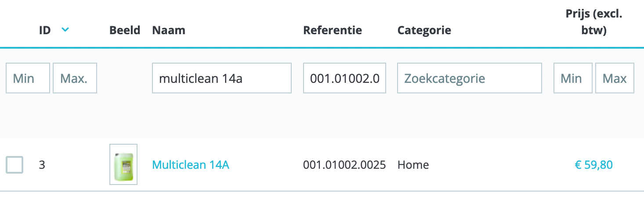
Task: Open the € 59,80 price link
Action: [593, 165]
